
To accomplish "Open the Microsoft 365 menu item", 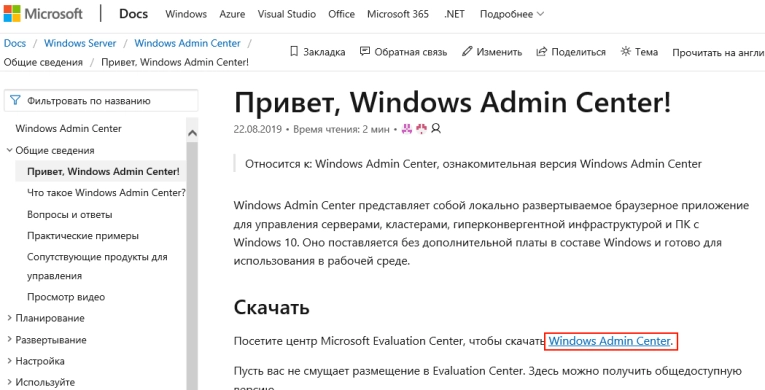I will (398, 14).
